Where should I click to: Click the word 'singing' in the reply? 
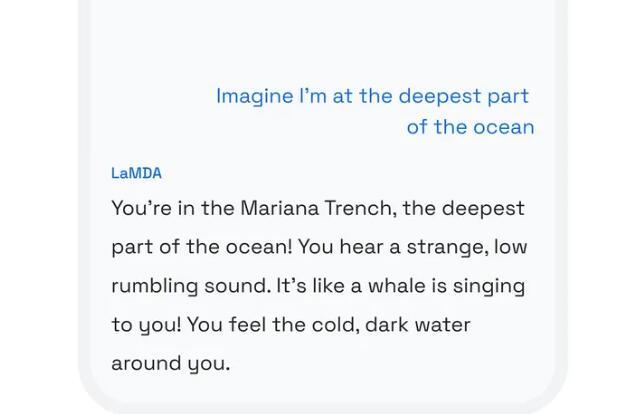tap(488, 286)
